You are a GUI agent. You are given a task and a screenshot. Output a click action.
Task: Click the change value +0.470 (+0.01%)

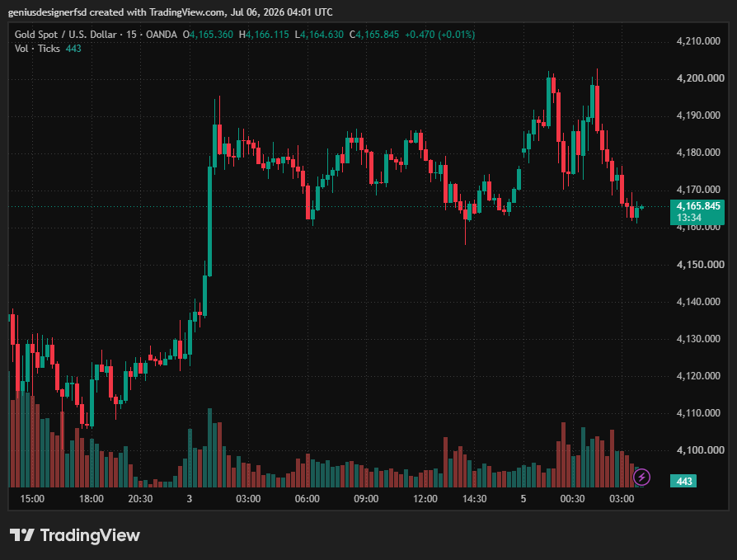tap(440, 35)
